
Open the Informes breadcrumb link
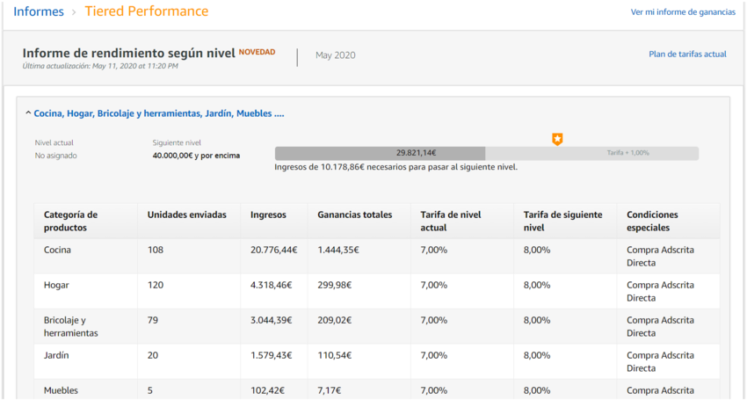(x=39, y=11)
